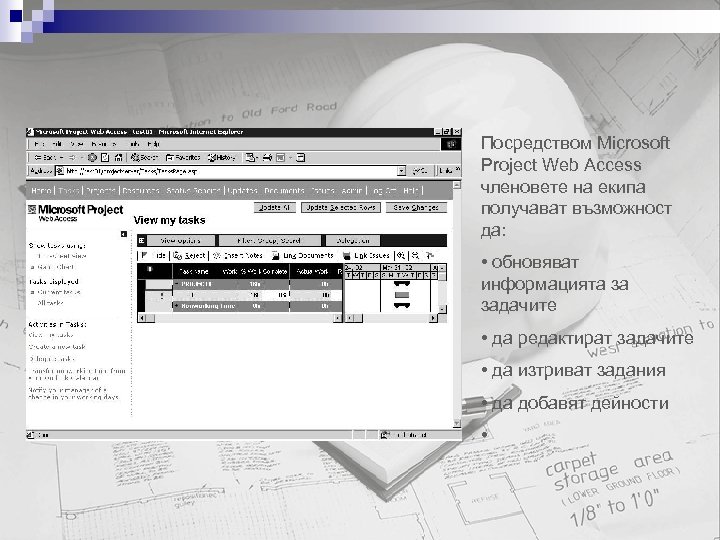The image size is (720, 540).
Task: Open the Delegation tab
Action: 353,241
